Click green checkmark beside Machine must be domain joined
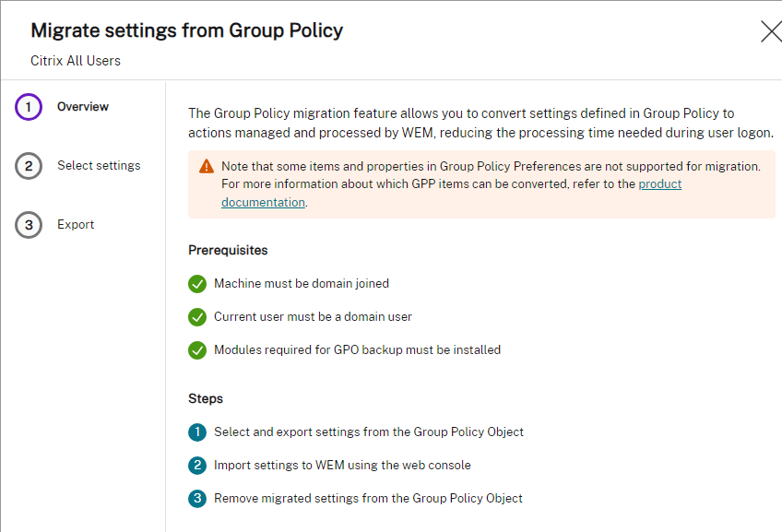 (x=197, y=284)
